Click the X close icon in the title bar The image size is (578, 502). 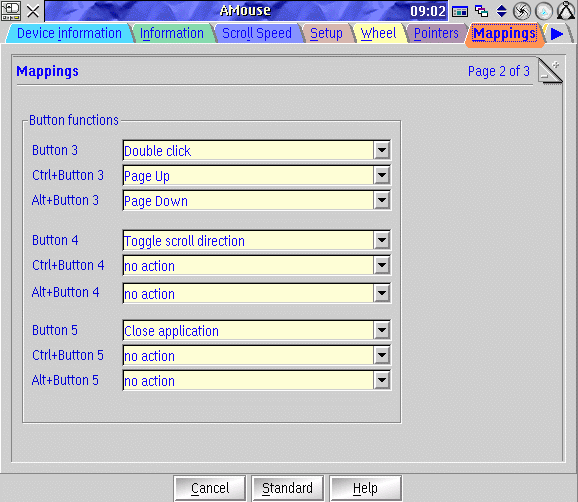33,11
